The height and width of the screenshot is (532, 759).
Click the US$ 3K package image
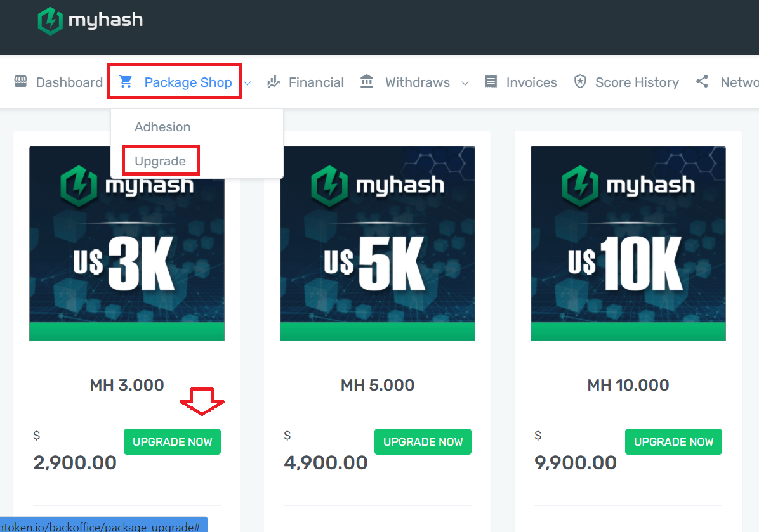pos(127,243)
